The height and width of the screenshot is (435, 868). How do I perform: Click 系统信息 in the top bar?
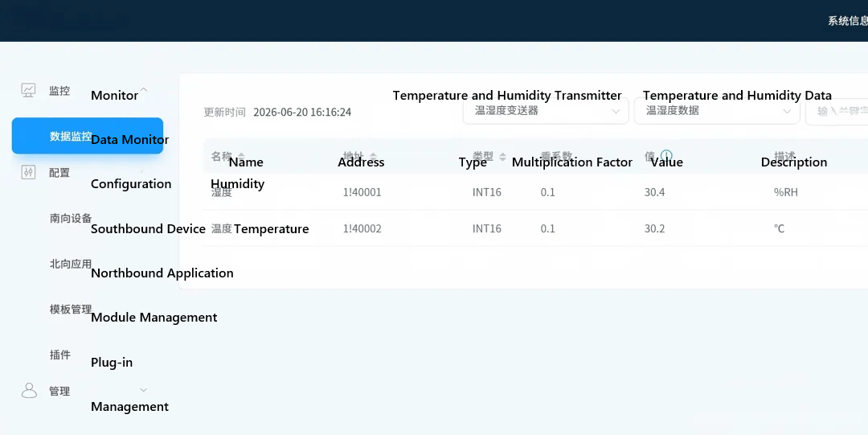click(x=848, y=21)
